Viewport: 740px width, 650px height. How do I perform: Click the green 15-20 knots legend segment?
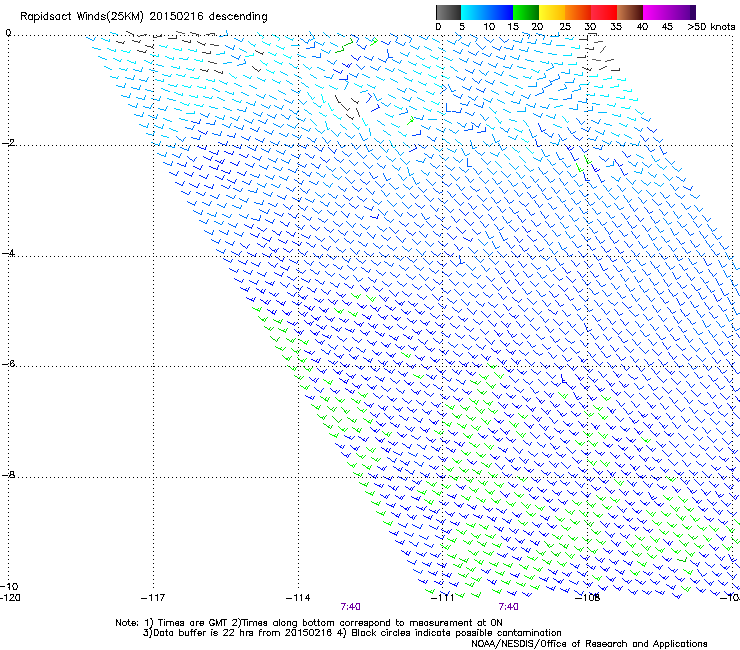[x=526, y=12]
